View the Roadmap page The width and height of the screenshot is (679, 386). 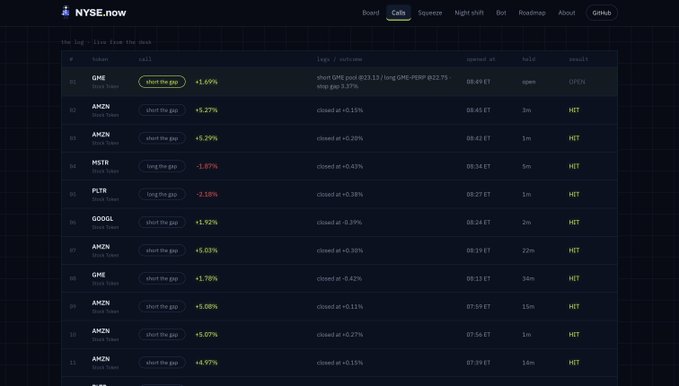pos(532,13)
